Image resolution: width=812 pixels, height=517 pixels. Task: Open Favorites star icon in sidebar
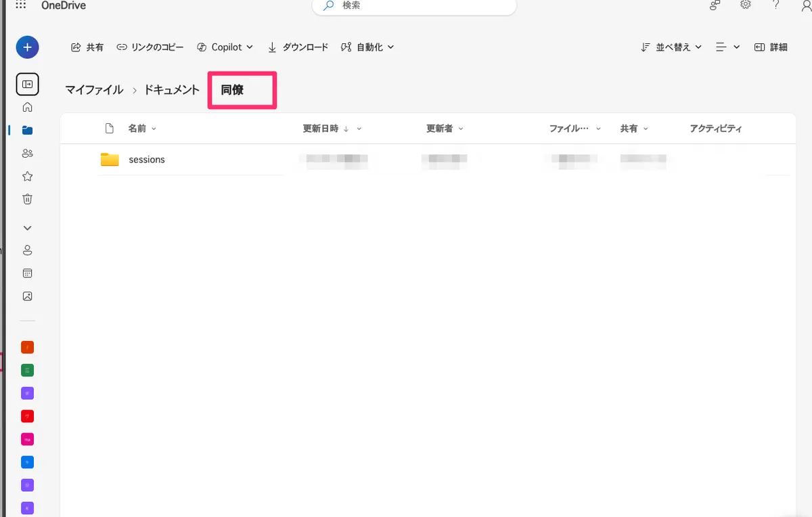(x=28, y=176)
